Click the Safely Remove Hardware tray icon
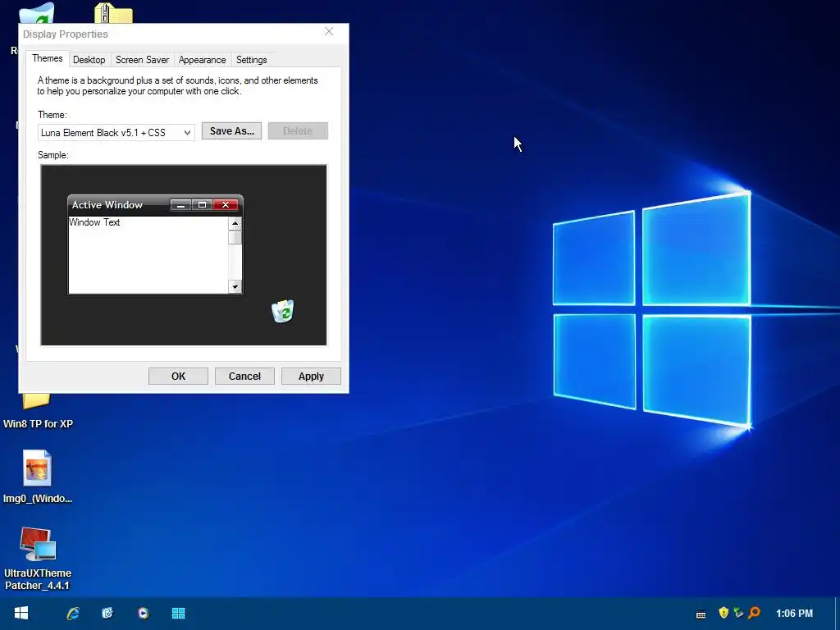Screen dimensions: 840x630 point(739,612)
